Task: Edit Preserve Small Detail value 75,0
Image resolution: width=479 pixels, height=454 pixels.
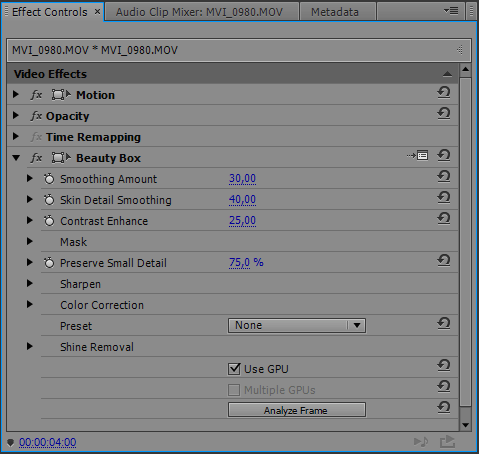Action: [x=239, y=263]
